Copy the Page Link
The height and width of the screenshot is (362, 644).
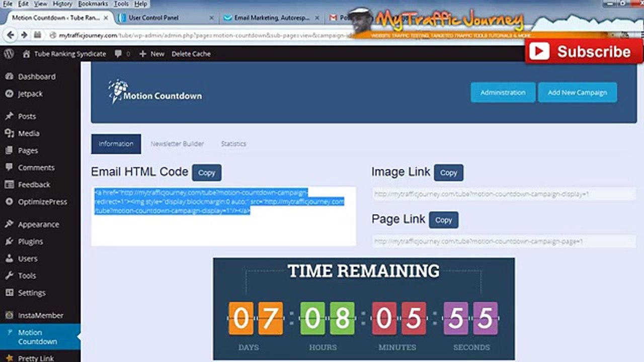443,220
